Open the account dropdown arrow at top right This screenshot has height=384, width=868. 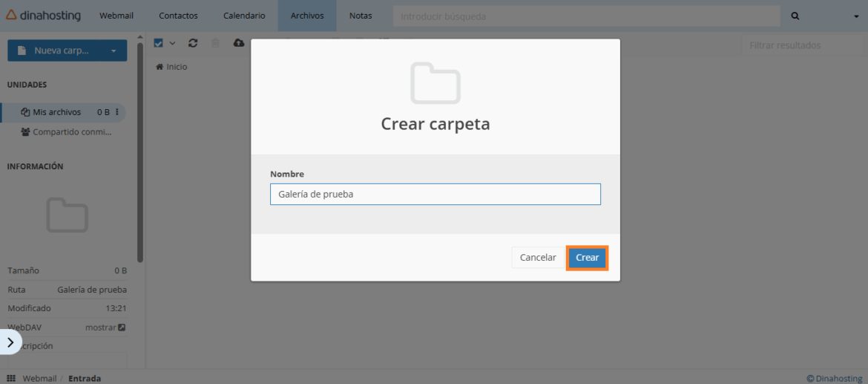[856, 17]
